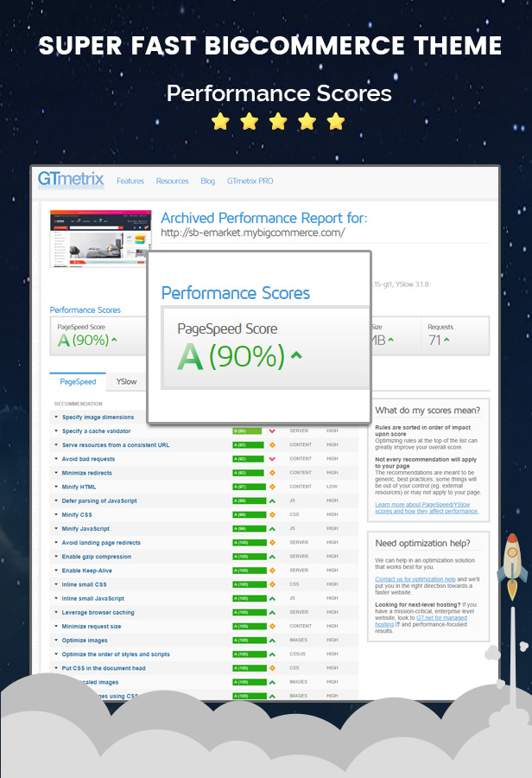
Task: Click the green up arrow beside the enlarged A (90%) score
Action: (296, 355)
